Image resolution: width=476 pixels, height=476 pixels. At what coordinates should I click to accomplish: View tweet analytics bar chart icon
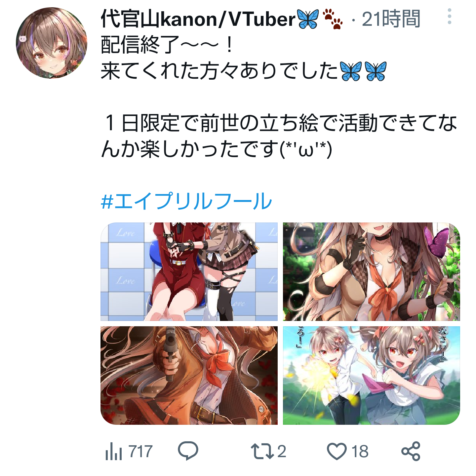point(113,451)
